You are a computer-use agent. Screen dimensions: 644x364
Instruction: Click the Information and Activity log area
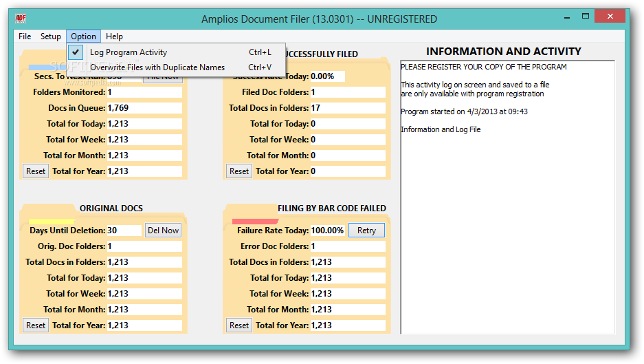pos(508,197)
